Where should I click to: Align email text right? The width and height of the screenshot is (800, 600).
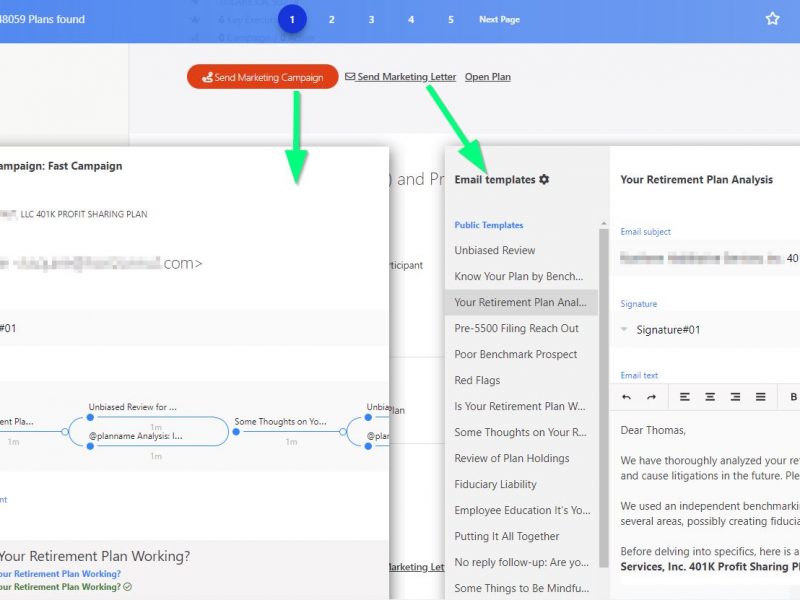click(735, 397)
